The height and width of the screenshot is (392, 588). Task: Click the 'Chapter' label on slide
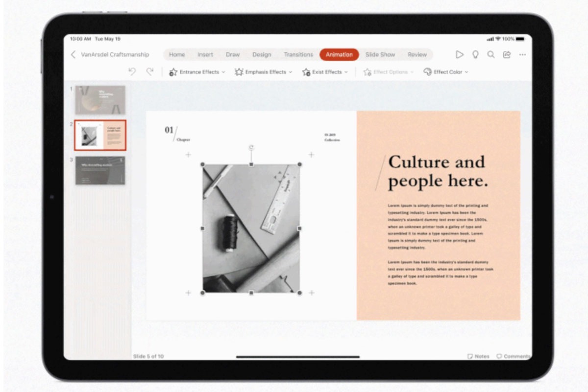coord(183,139)
